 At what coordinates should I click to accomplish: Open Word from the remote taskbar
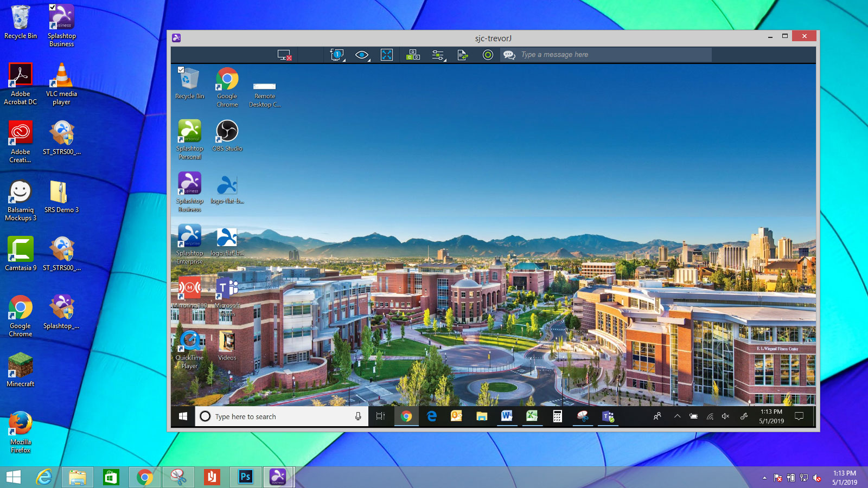pyautogui.click(x=507, y=416)
